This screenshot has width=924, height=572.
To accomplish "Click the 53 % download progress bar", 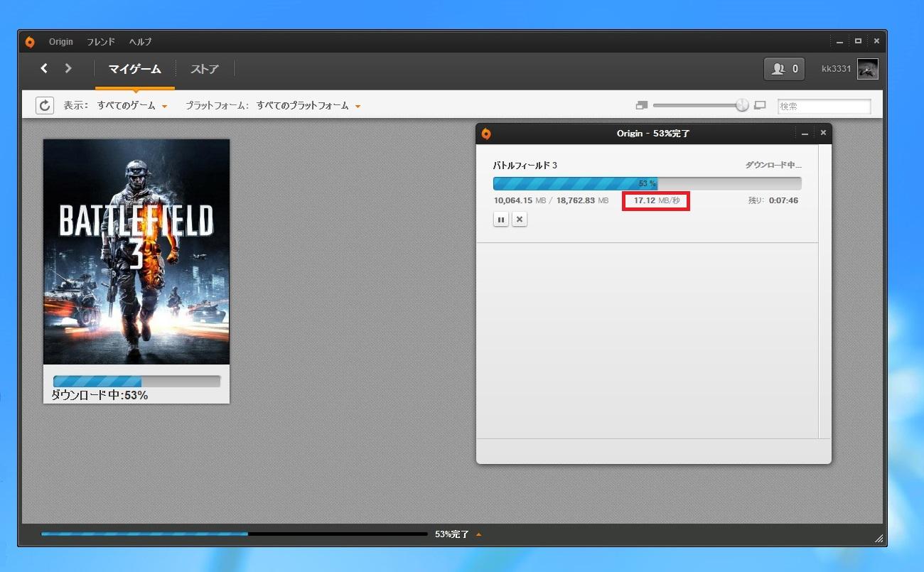I will coord(648,183).
